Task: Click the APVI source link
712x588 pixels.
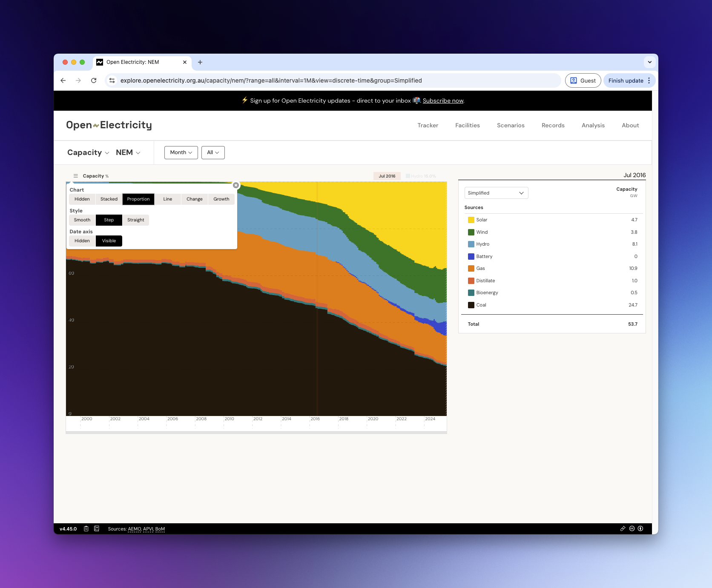Action: point(148,529)
